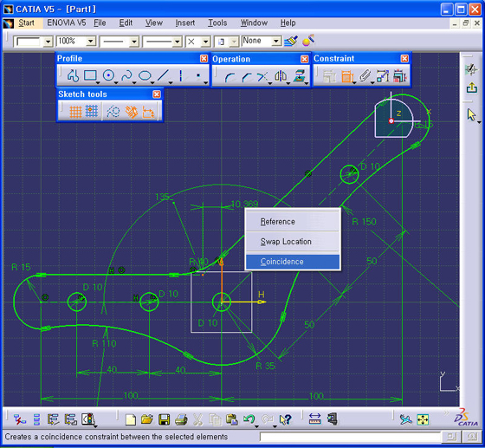Select the Rectangle tool in Profile toolbar

point(90,75)
